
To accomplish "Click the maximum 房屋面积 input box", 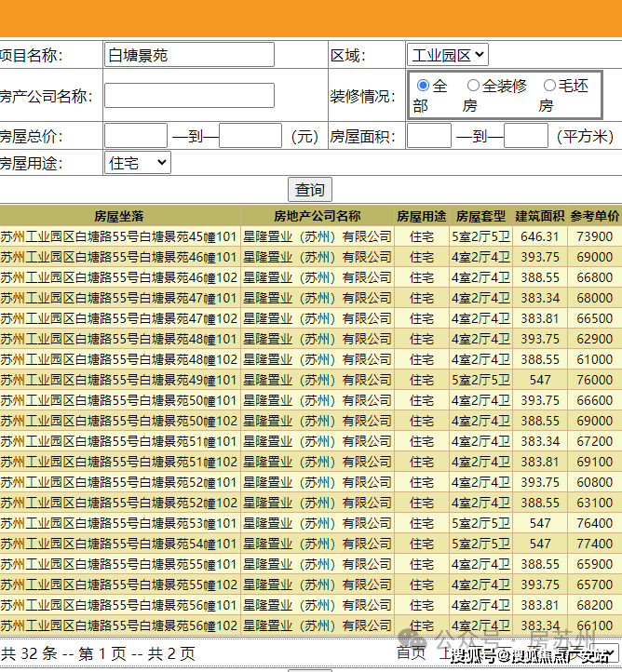I will coord(526,136).
